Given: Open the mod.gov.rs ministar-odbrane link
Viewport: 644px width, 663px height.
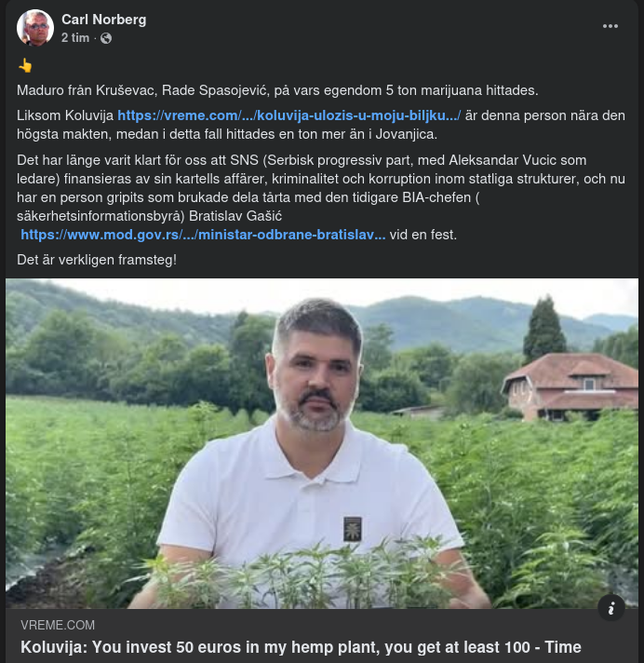Looking at the screenshot, I should pyautogui.click(x=203, y=235).
